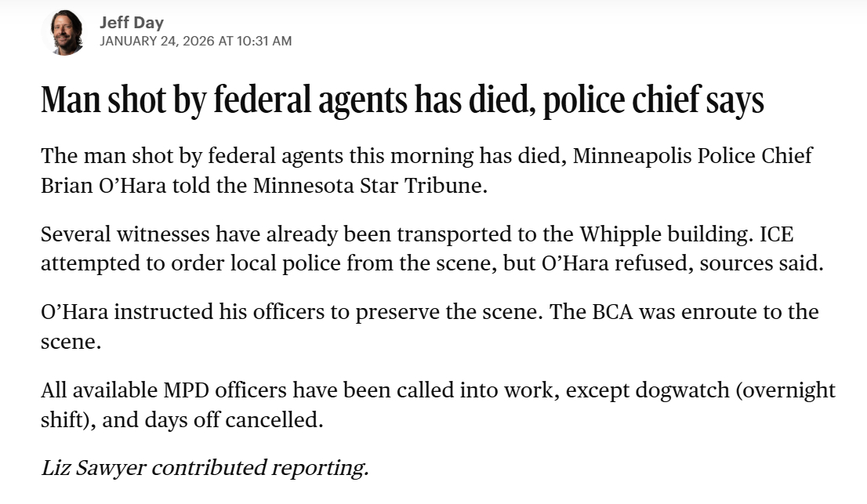Click the "MPD" abbreviation in the article
This screenshot has width=867, height=504.
click(184, 390)
